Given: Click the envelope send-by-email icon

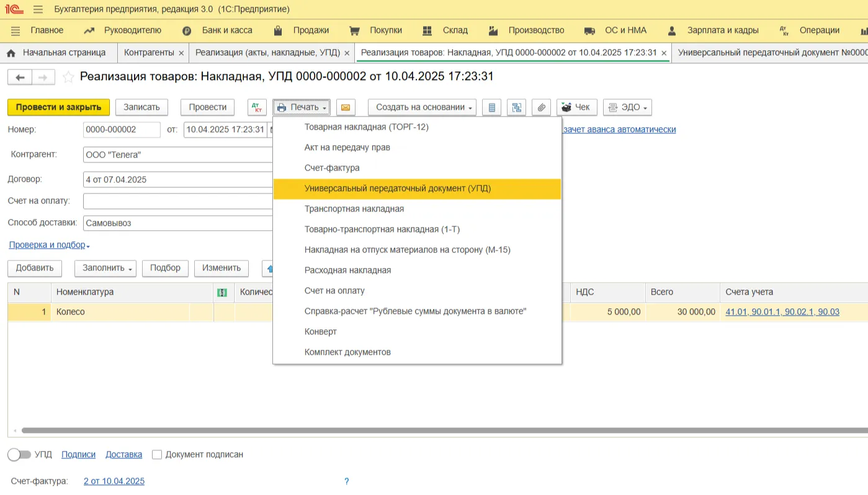Looking at the screenshot, I should point(346,107).
